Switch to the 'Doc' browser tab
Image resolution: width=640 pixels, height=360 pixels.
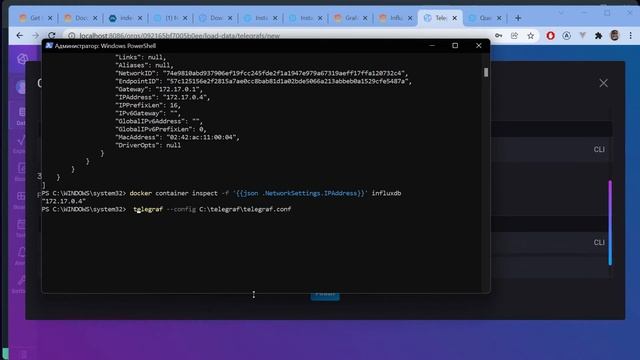(x=81, y=18)
